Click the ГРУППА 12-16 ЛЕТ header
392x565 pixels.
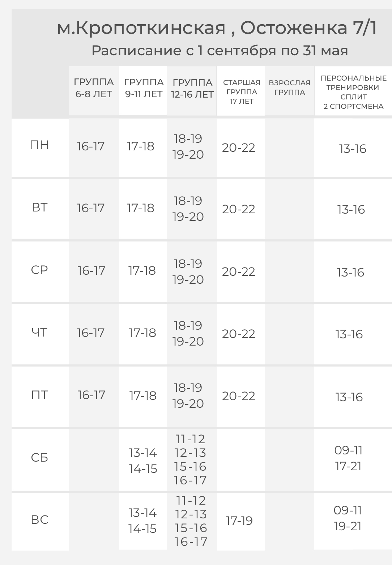pyautogui.click(x=192, y=88)
